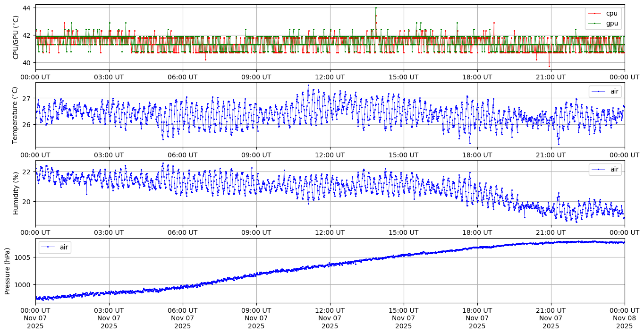Click the lowest CPU data point near 21:00 UT
The height and width of the screenshot is (334, 644).
[549, 66]
